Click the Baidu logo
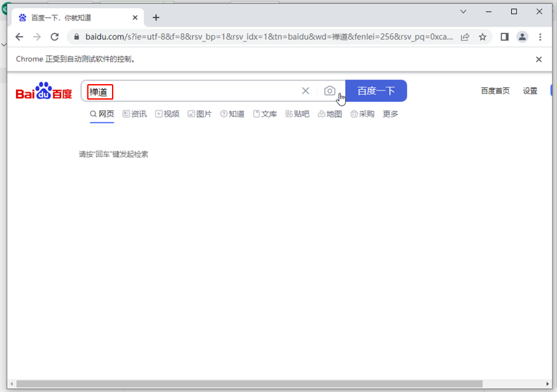 [x=44, y=91]
